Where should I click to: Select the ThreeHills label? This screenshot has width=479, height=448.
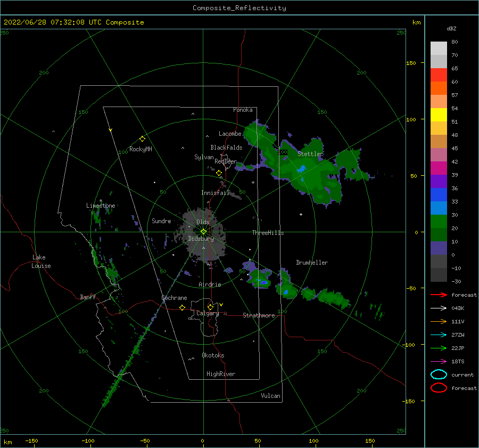pos(268,233)
